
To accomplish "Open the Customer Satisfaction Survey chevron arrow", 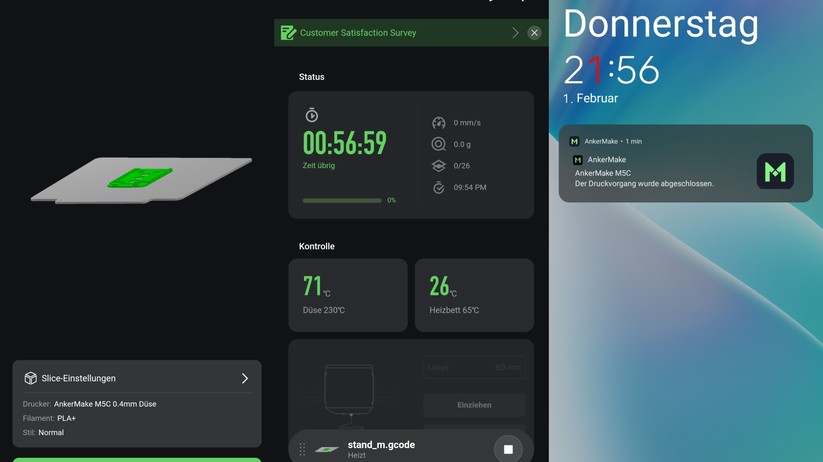I will click(x=515, y=33).
